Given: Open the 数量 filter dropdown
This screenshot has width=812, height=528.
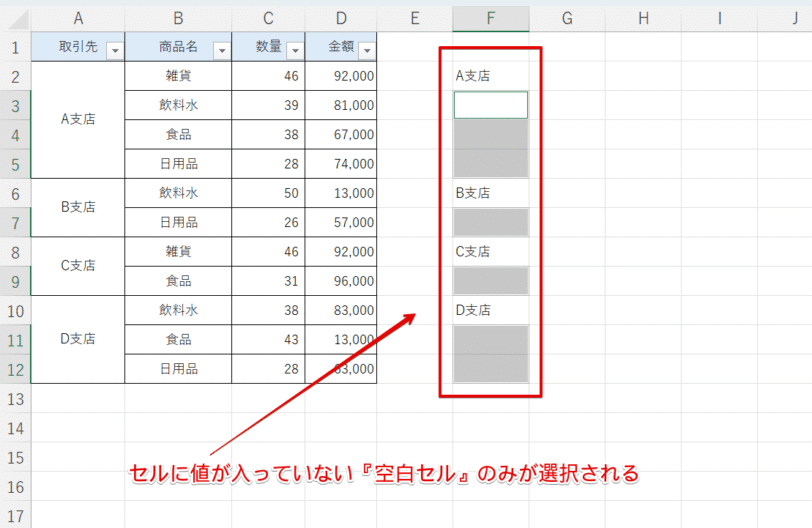Looking at the screenshot, I should [295, 51].
